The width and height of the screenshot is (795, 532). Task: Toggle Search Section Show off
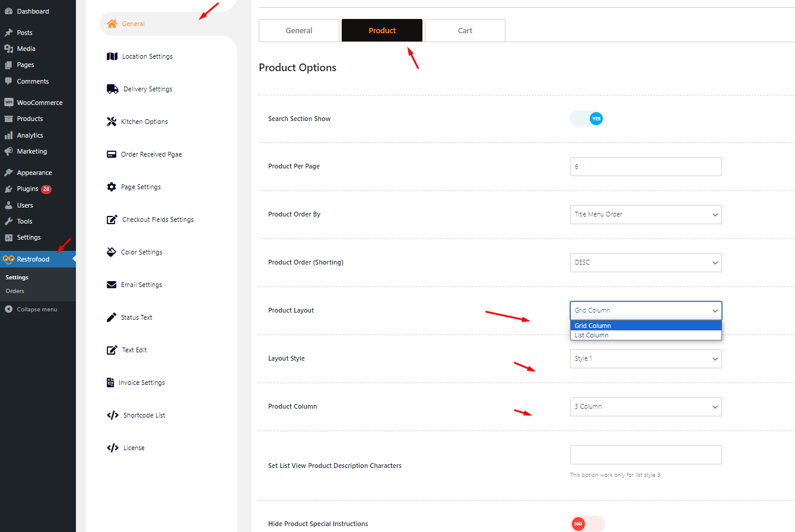click(x=586, y=119)
